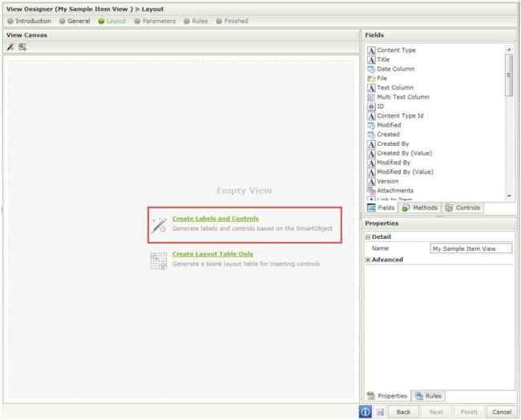Click the Multi Text Column icon

pyautogui.click(x=371, y=97)
